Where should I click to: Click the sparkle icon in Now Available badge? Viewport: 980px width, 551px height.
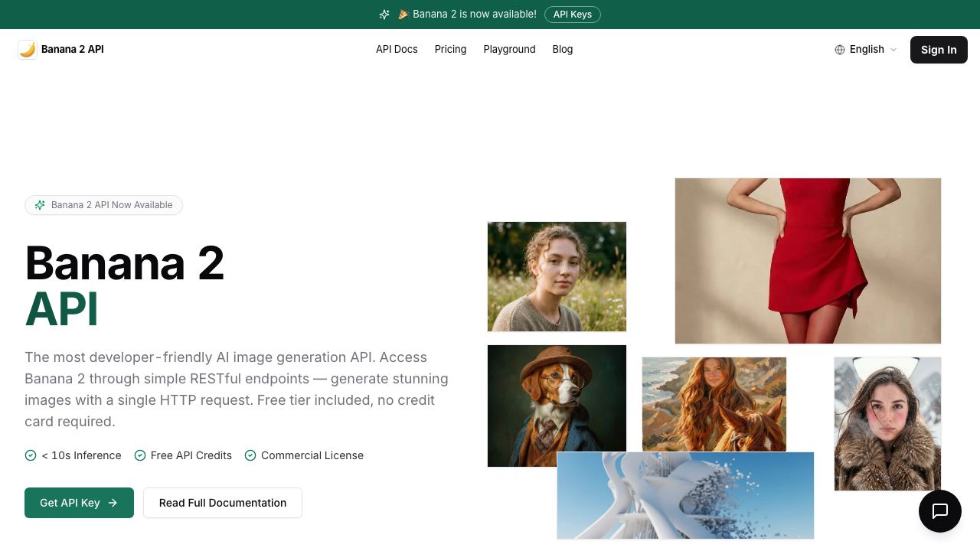click(x=40, y=205)
